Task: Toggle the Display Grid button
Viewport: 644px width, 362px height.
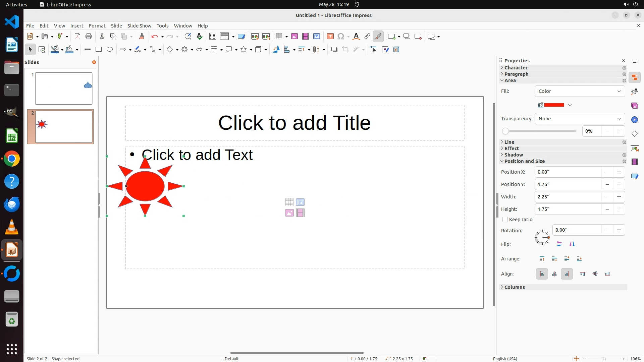Action: [x=212, y=37]
